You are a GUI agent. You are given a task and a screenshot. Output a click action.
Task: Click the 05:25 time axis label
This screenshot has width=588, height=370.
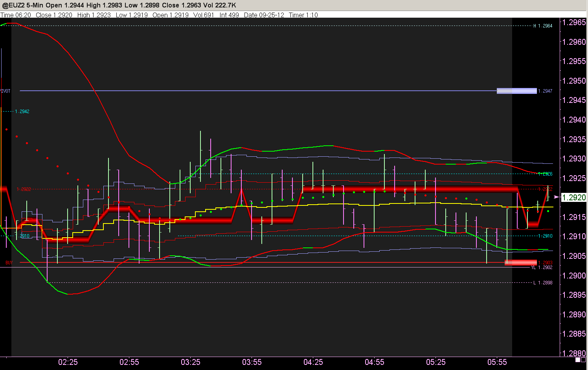click(436, 362)
